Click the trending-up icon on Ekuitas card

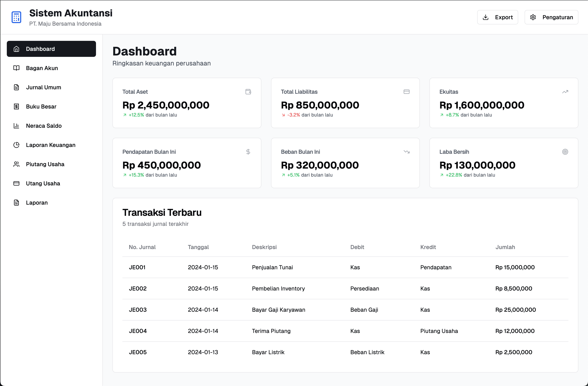point(565,92)
